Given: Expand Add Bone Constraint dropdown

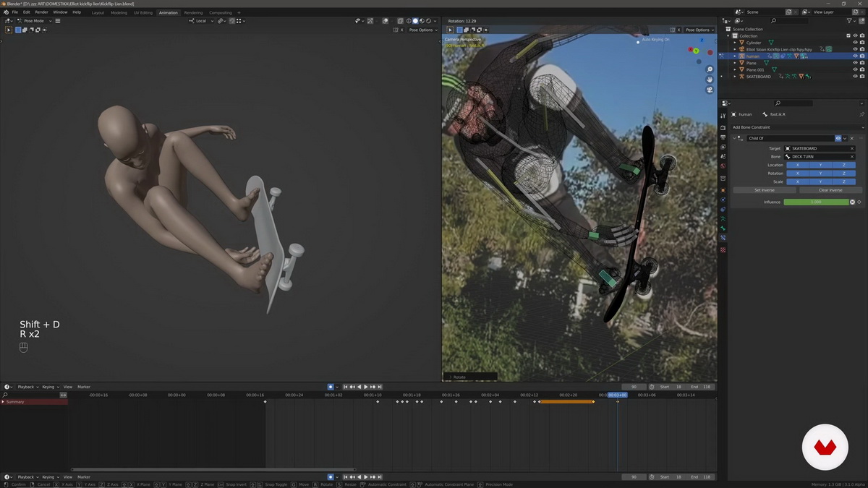Looking at the screenshot, I should pyautogui.click(x=797, y=127).
